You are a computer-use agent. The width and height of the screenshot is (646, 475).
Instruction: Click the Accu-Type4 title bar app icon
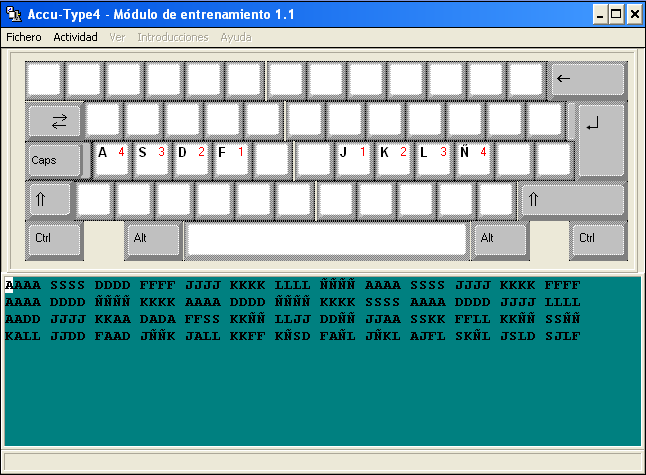pyautogui.click(x=14, y=14)
